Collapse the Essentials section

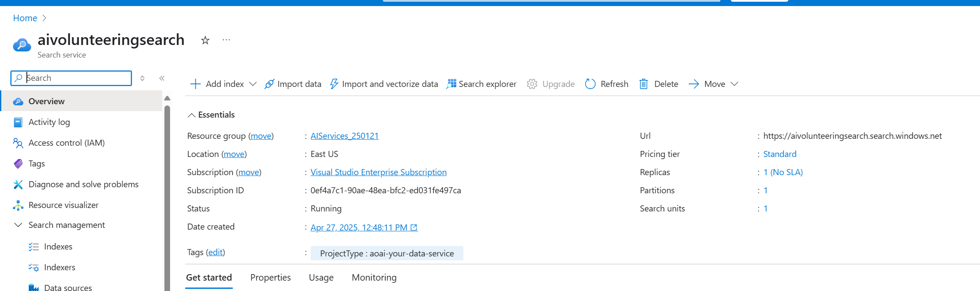(x=191, y=115)
